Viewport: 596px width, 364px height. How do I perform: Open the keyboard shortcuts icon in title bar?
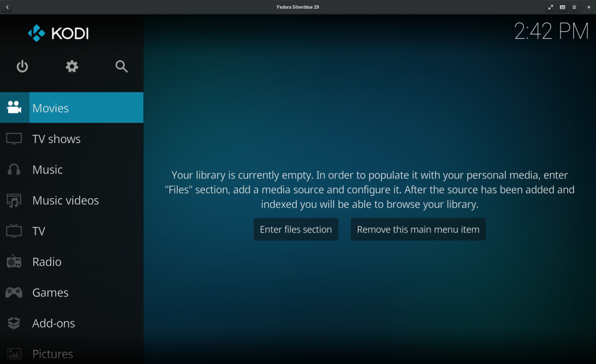pyautogui.click(x=563, y=7)
